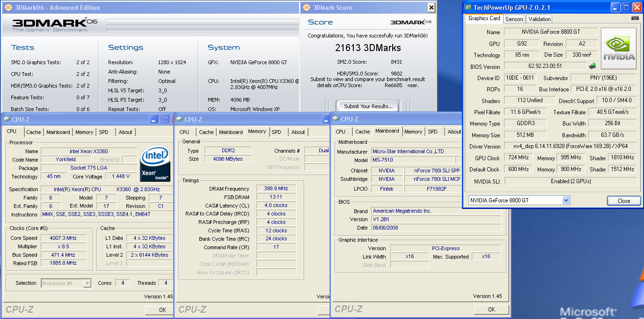Click the title icon of the CPU-Z Mainboard window

pos(336,119)
